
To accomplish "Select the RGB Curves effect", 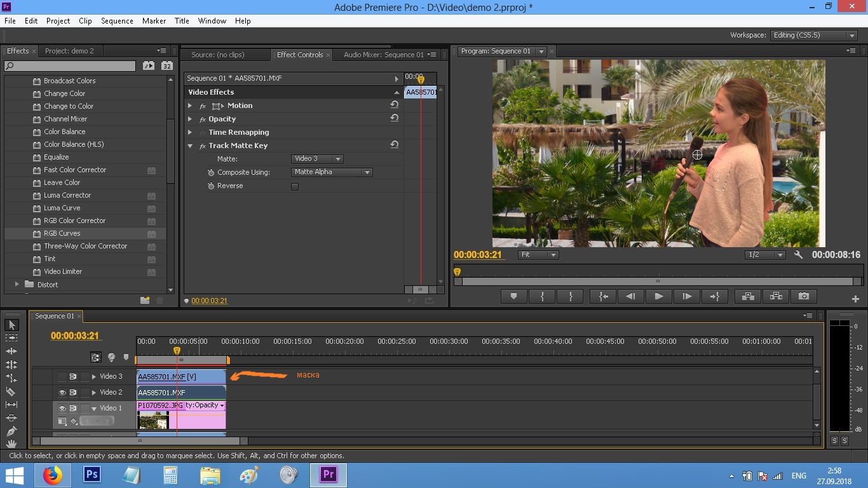I will pyautogui.click(x=62, y=233).
